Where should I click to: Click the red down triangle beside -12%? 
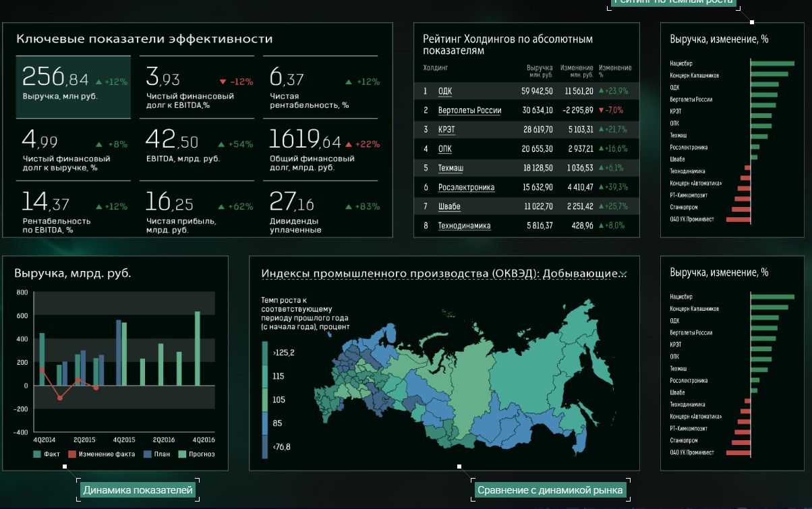coord(223,82)
